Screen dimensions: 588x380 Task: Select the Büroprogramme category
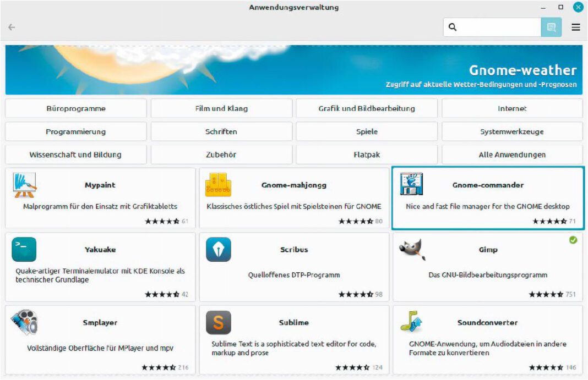click(x=75, y=108)
